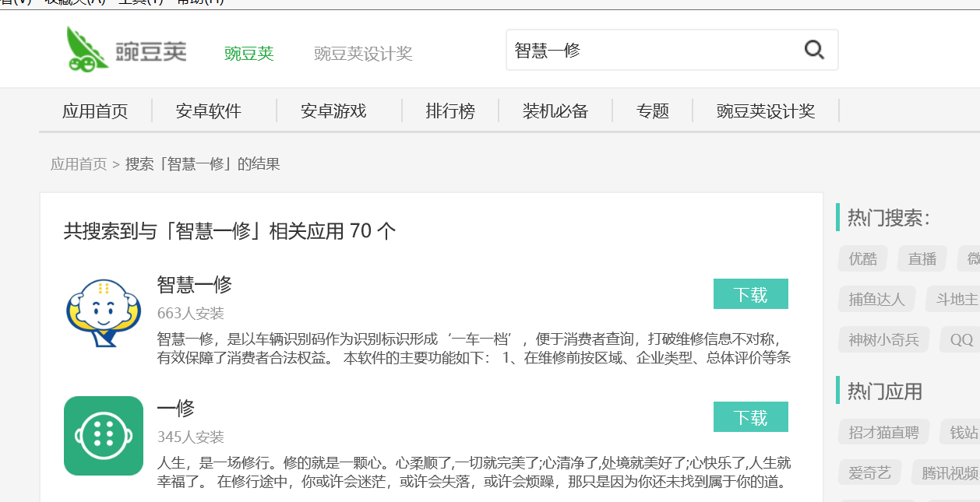The height and width of the screenshot is (502, 980).
Task: Select the 直播 hot search tag
Action: pos(922,259)
